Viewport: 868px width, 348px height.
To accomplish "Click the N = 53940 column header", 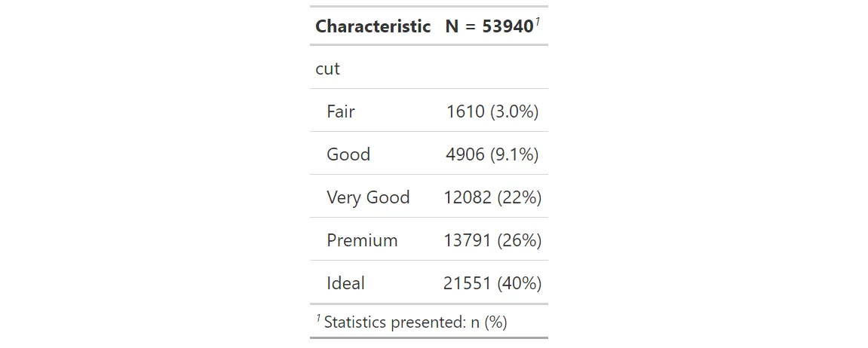I will tap(489, 26).
